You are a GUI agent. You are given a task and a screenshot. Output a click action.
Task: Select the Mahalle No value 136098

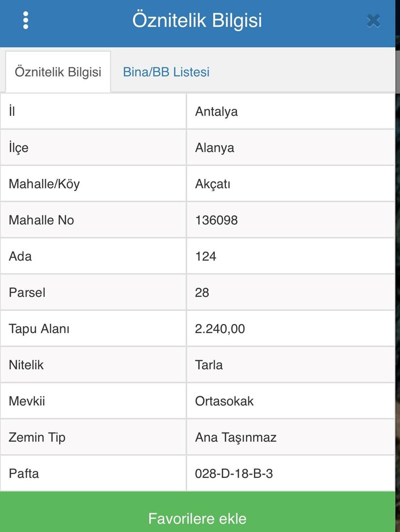[216, 220]
